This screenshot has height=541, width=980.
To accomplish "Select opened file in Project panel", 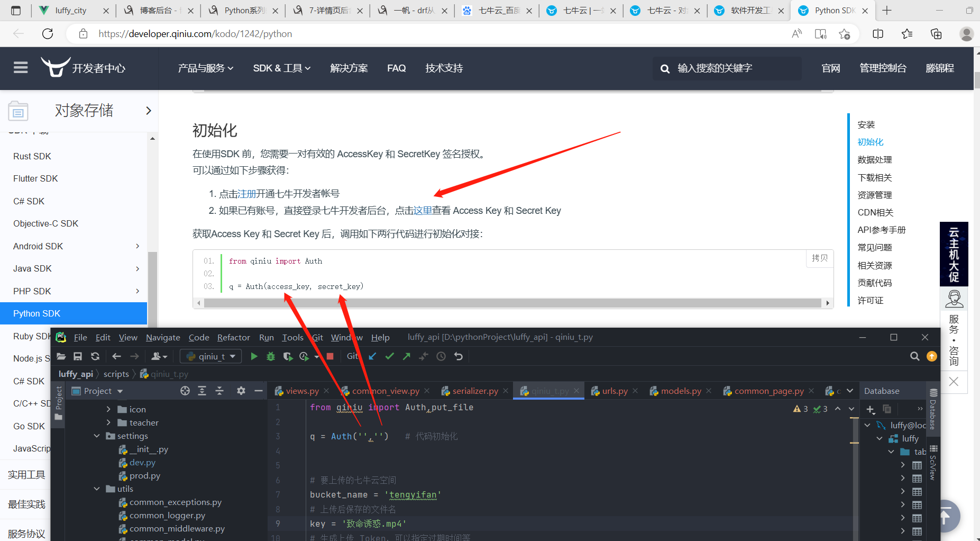I will point(185,391).
